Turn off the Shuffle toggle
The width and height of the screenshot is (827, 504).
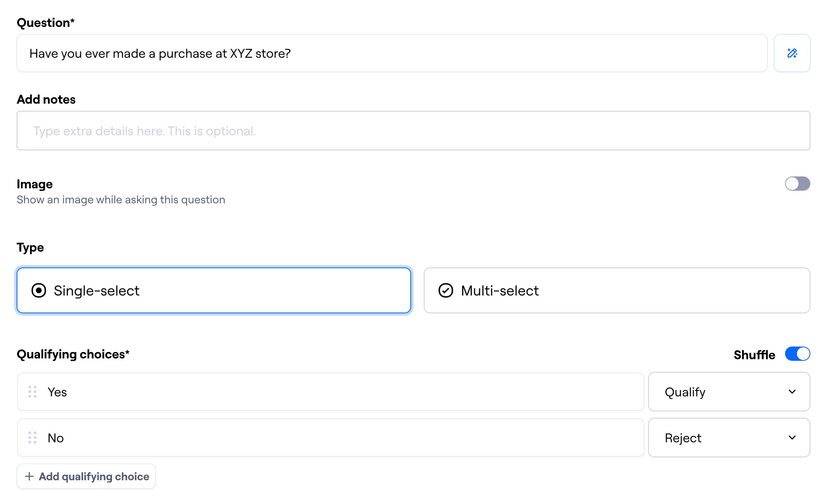tap(797, 354)
